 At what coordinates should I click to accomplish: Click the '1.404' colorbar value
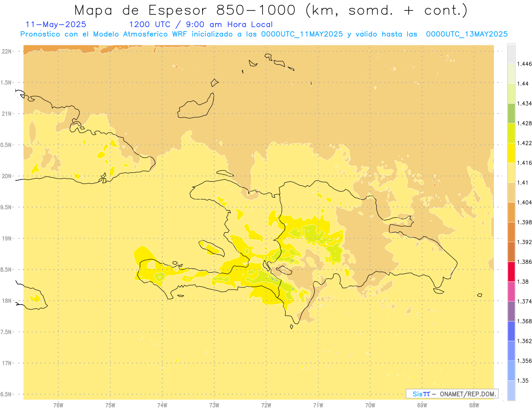(x=524, y=202)
